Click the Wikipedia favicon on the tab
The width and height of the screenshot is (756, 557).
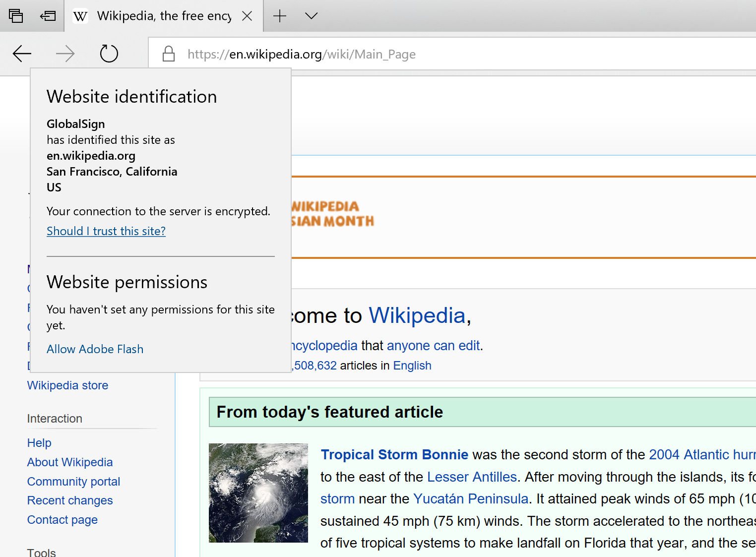click(80, 16)
